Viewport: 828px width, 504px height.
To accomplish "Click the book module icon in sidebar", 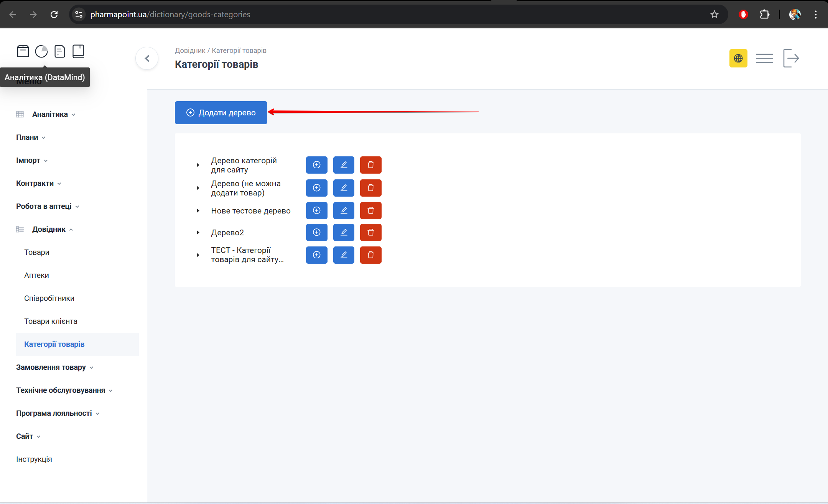I will [x=78, y=51].
